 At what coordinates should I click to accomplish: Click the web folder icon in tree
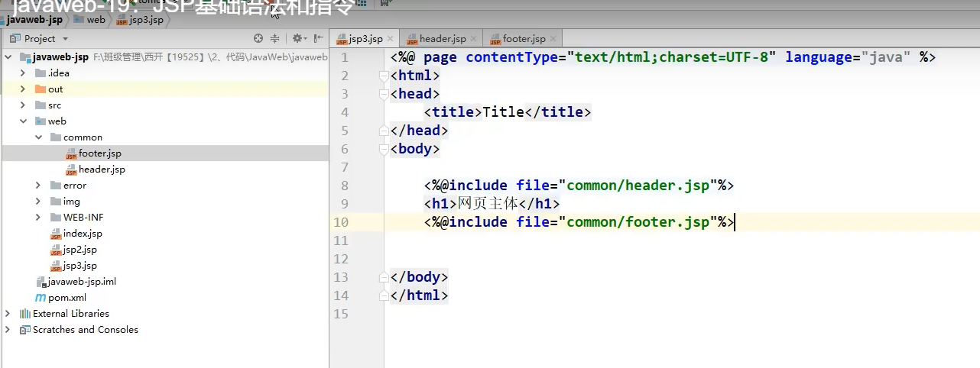40,121
